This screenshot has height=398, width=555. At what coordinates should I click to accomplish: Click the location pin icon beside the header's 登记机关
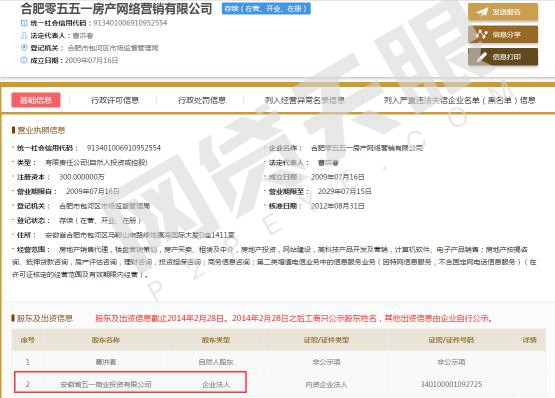point(24,47)
